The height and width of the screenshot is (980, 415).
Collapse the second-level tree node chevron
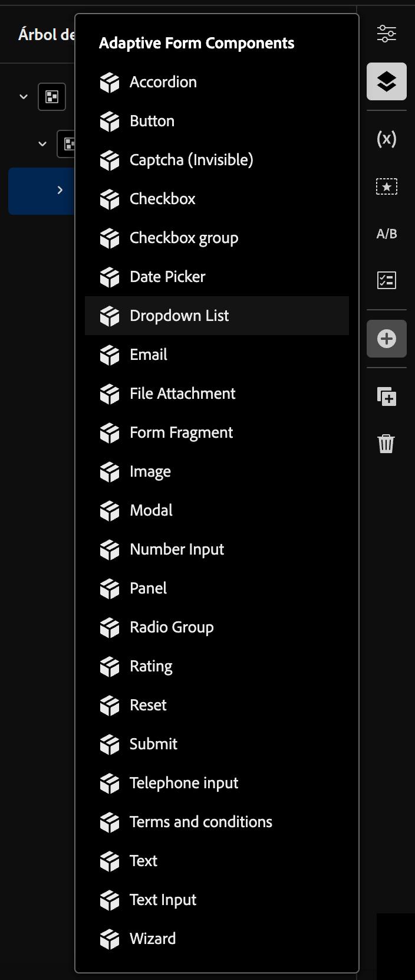pyautogui.click(x=42, y=143)
